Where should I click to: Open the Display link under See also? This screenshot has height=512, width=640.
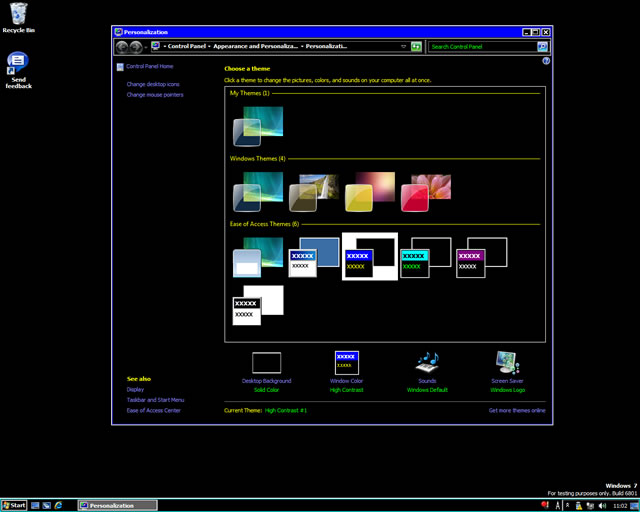[135, 390]
